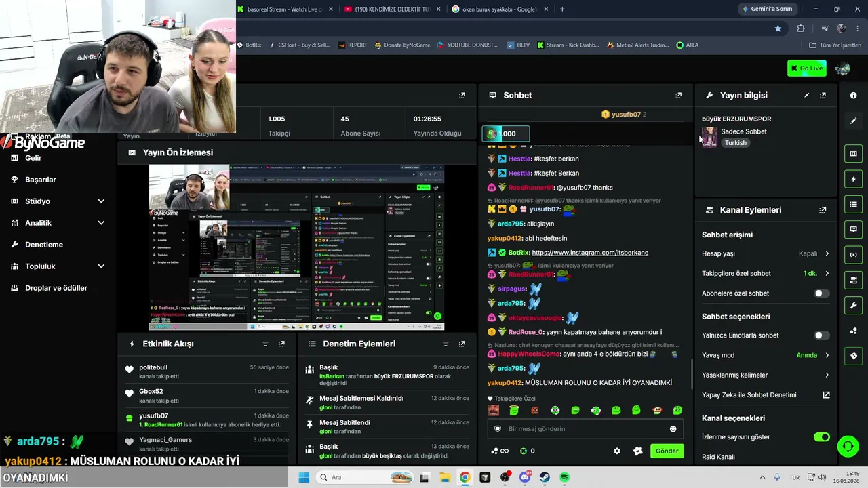Click the chat message input field

pyautogui.click(x=585, y=428)
